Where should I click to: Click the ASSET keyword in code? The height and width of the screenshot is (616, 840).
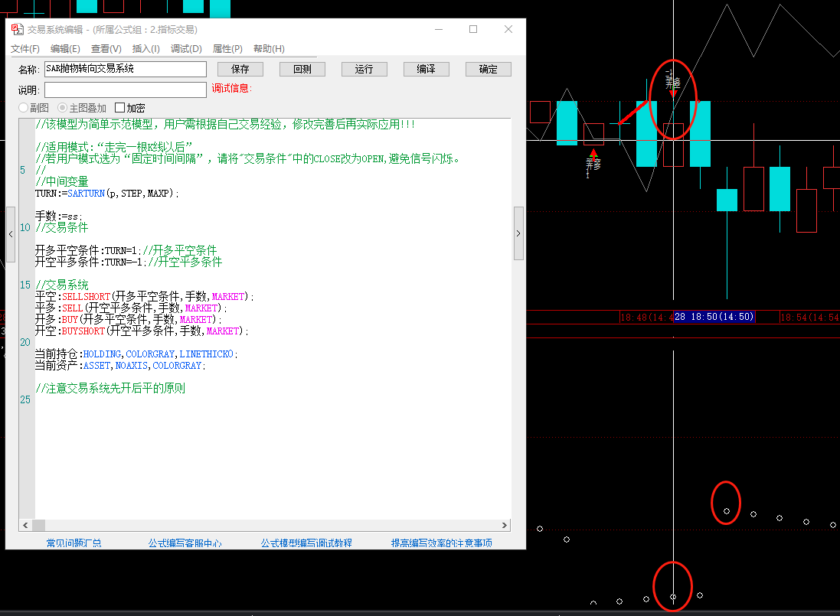(96, 366)
